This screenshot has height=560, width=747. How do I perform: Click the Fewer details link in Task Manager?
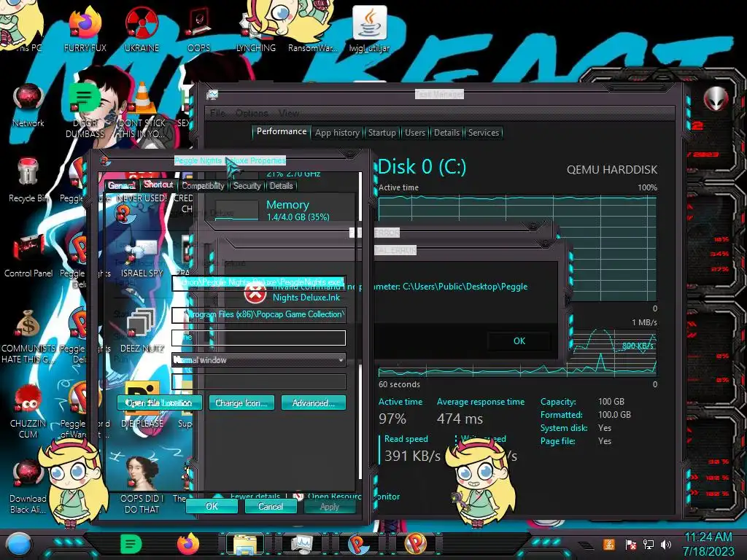pyautogui.click(x=255, y=496)
